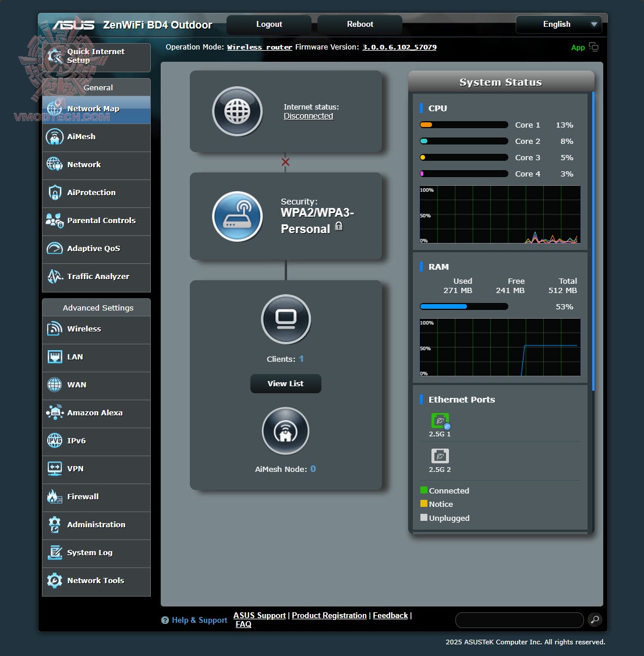Open Firewall flame icon
This screenshot has height=656, width=644.
click(55, 496)
